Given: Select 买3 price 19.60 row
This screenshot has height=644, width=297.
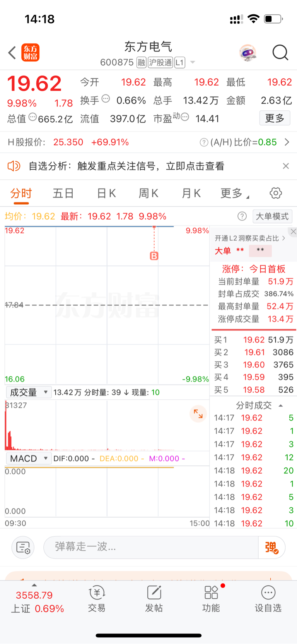Looking at the screenshot, I should 254,364.
